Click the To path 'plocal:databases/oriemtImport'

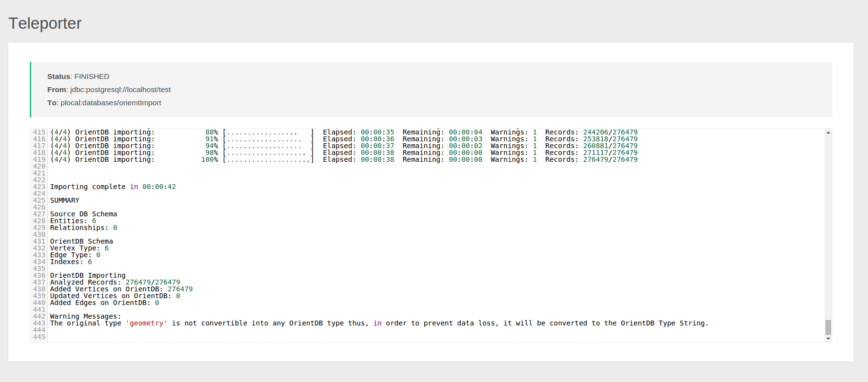click(x=111, y=103)
